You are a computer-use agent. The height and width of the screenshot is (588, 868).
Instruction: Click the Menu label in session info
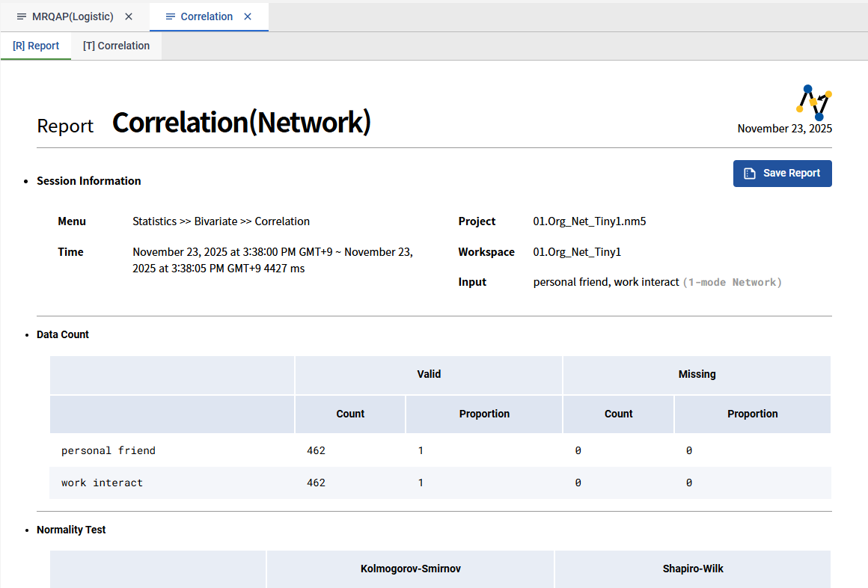coord(72,221)
